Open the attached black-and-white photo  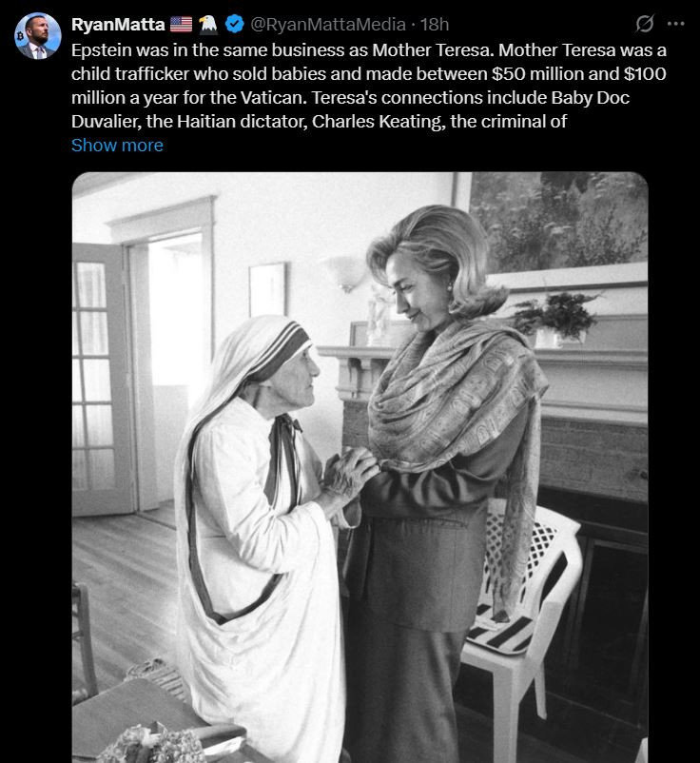(x=360, y=467)
